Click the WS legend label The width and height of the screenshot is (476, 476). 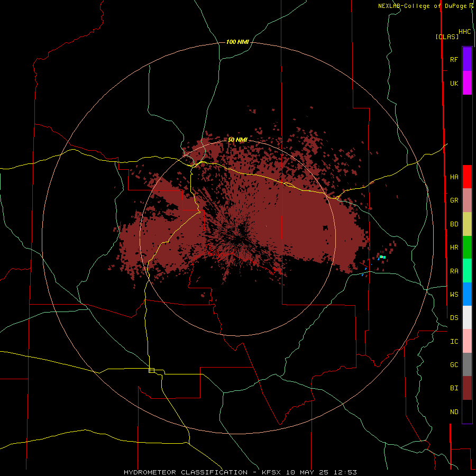[454, 294]
